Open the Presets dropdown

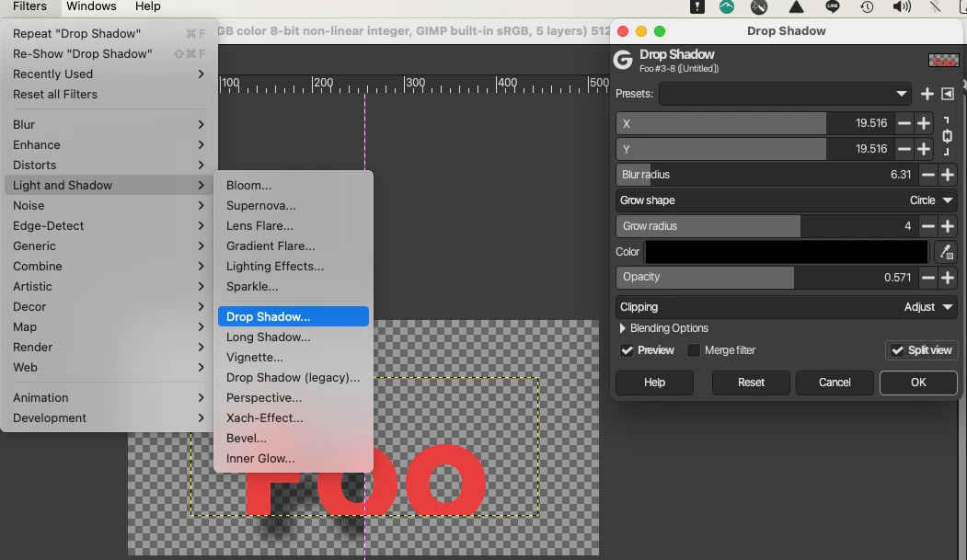pyautogui.click(x=785, y=94)
